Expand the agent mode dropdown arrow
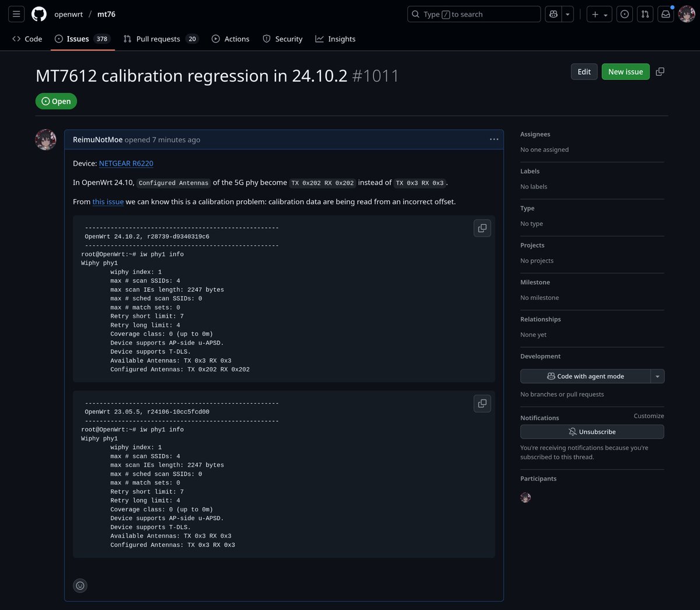 (x=657, y=377)
